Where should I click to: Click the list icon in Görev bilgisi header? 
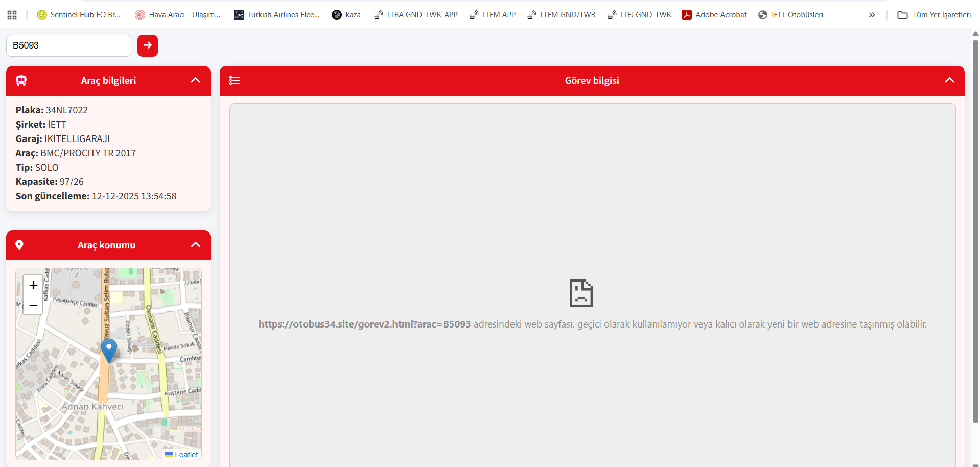point(235,81)
